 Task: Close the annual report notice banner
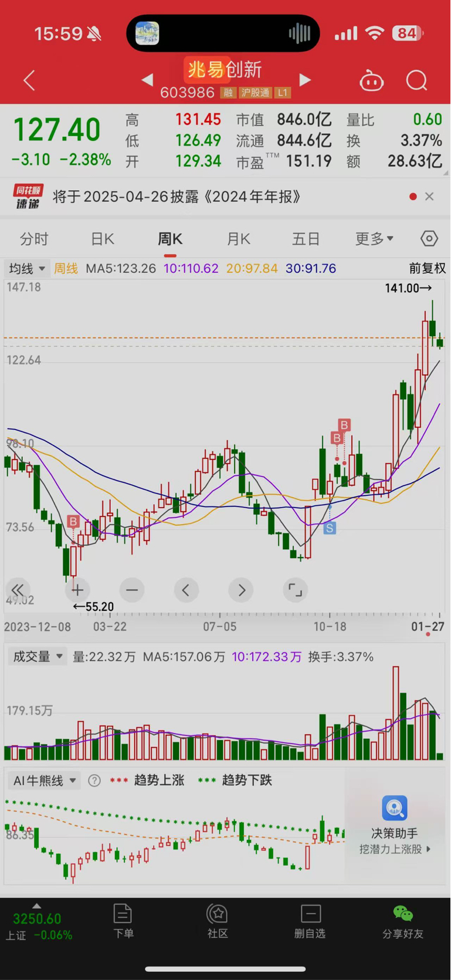(429, 197)
